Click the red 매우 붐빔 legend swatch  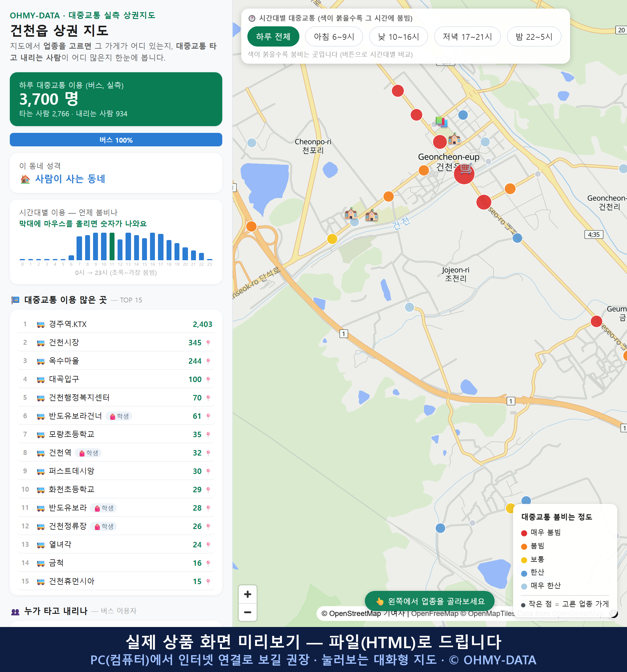point(524,533)
